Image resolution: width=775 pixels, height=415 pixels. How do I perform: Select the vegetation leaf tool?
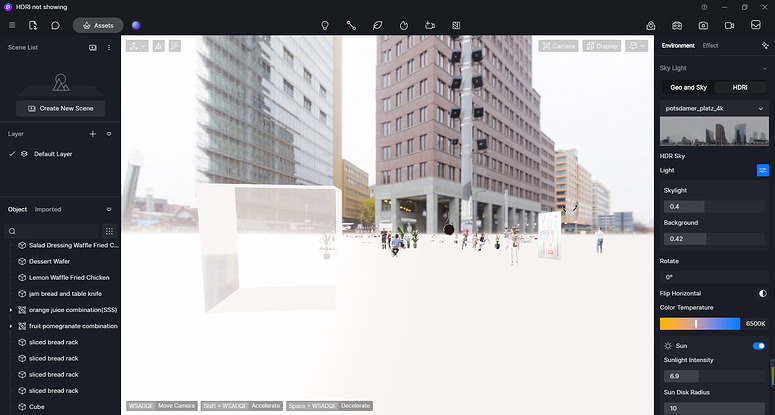pos(378,25)
